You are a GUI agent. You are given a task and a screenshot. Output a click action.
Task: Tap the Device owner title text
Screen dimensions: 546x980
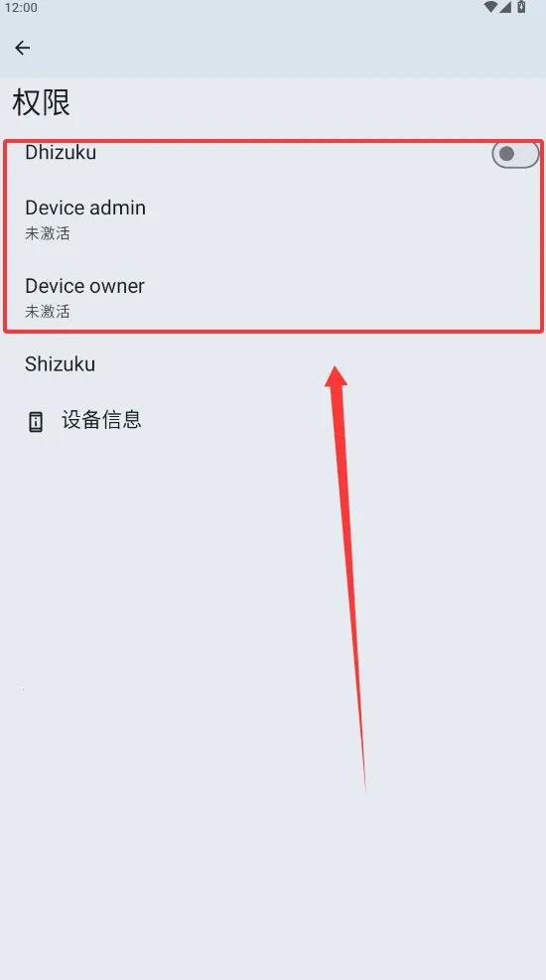(85, 286)
